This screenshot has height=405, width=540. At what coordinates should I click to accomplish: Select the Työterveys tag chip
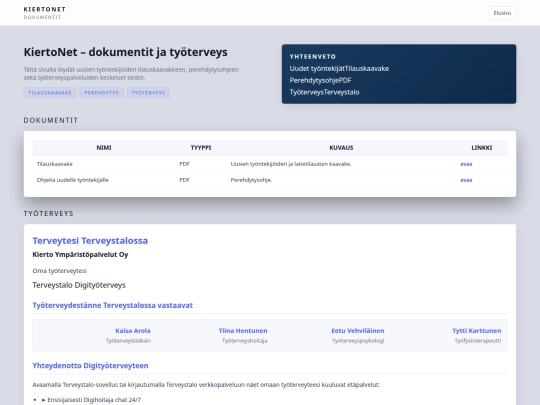(148, 93)
